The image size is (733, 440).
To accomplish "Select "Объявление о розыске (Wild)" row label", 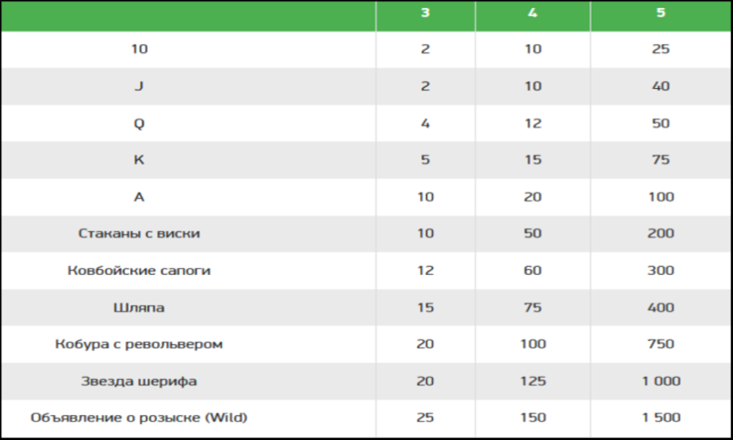I will click(139, 417).
